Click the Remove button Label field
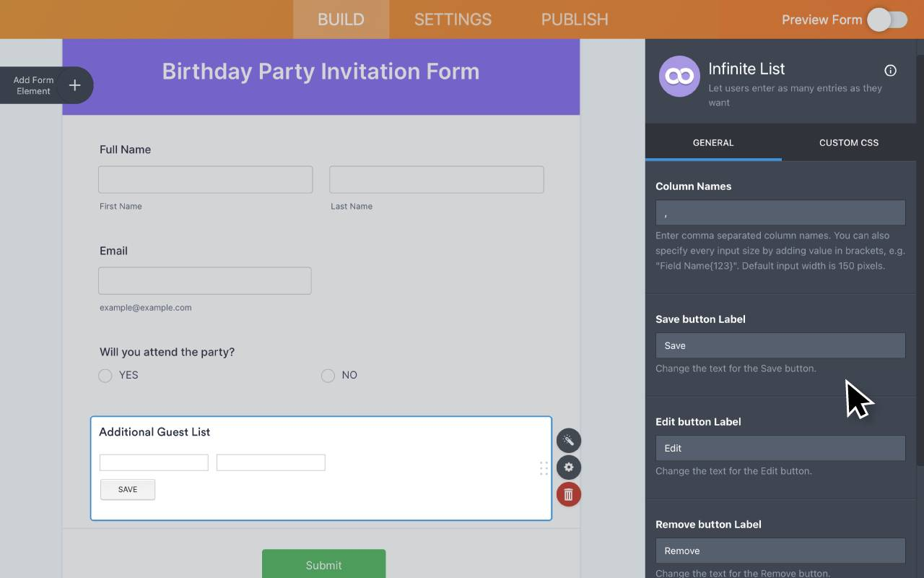 pyautogui.click(x=780, y=551)
